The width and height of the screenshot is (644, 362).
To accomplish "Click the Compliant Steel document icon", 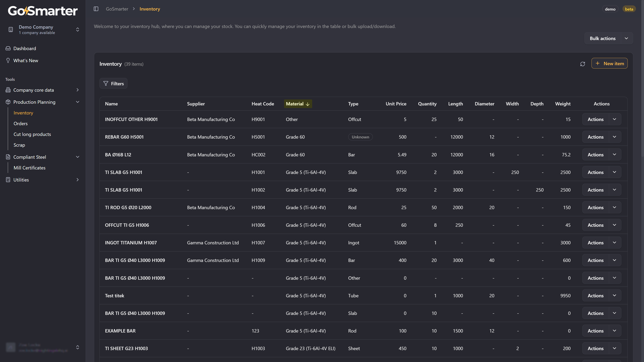I will point(8,157).
